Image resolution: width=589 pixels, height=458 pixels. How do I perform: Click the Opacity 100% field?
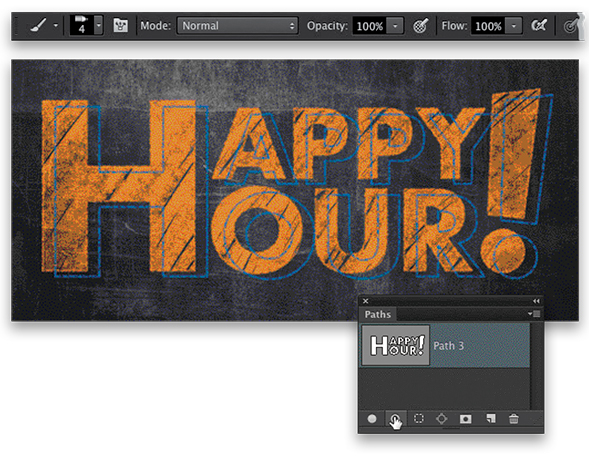pyautogui.click(x=370, y=26)
